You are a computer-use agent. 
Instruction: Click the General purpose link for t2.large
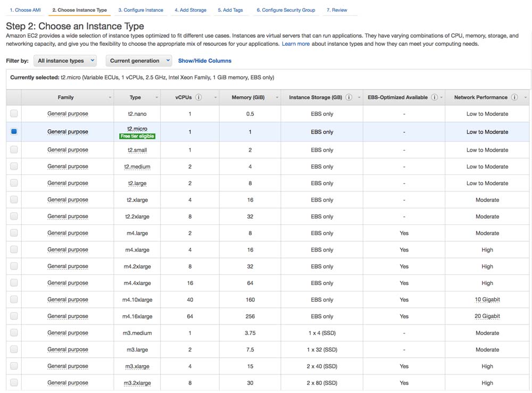pyautogui.click(x=68, y=183)
